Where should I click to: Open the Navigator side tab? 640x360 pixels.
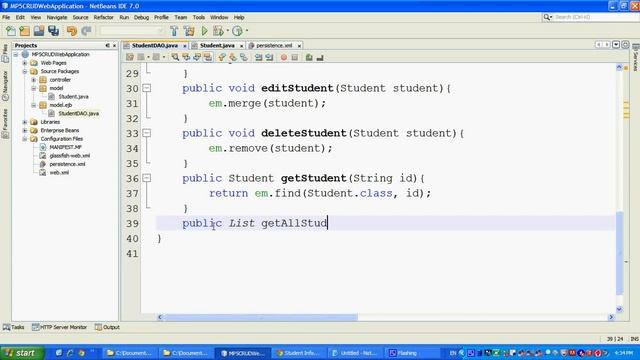[x=5, y=85]
